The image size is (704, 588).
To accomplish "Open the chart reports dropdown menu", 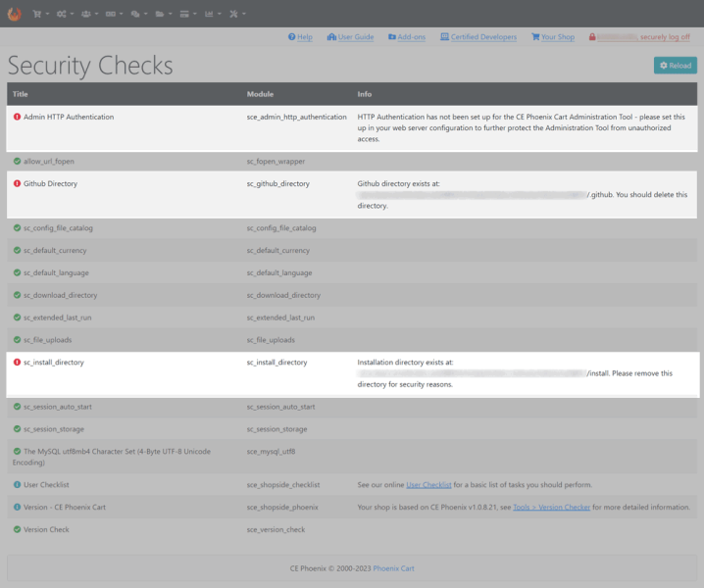I will (x=213, y=14).
